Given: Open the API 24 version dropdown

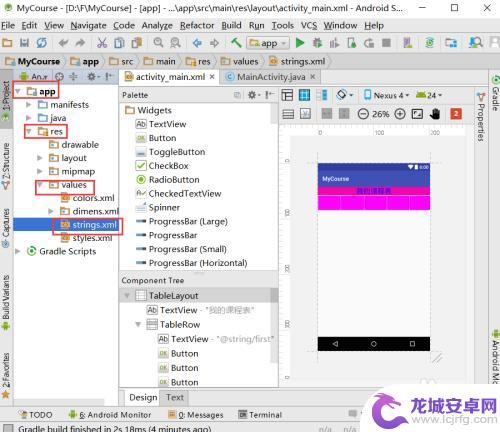Looking at the screenshot, I should 429,95.
